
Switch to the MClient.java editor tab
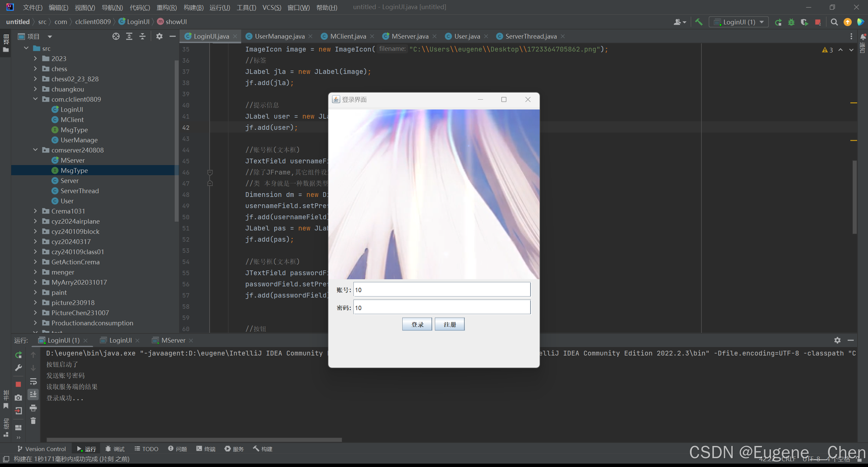click(348, 36)
